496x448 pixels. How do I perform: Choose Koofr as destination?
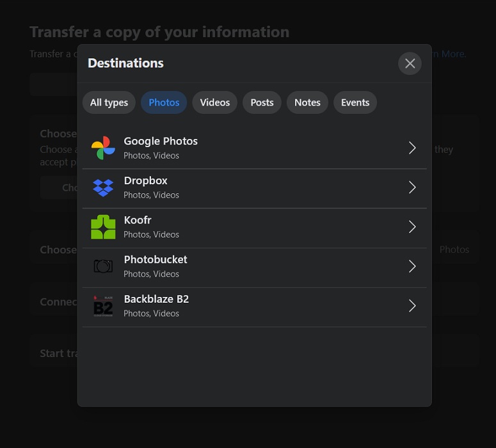click(254, 228)
